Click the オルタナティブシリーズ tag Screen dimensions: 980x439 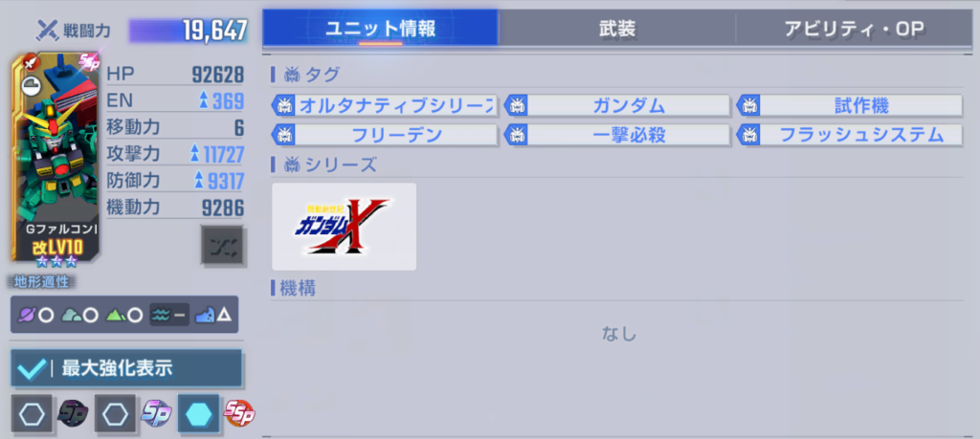385,105
